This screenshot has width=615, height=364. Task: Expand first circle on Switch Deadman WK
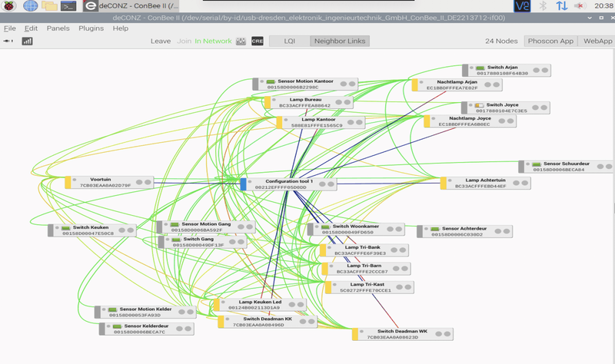439,334
